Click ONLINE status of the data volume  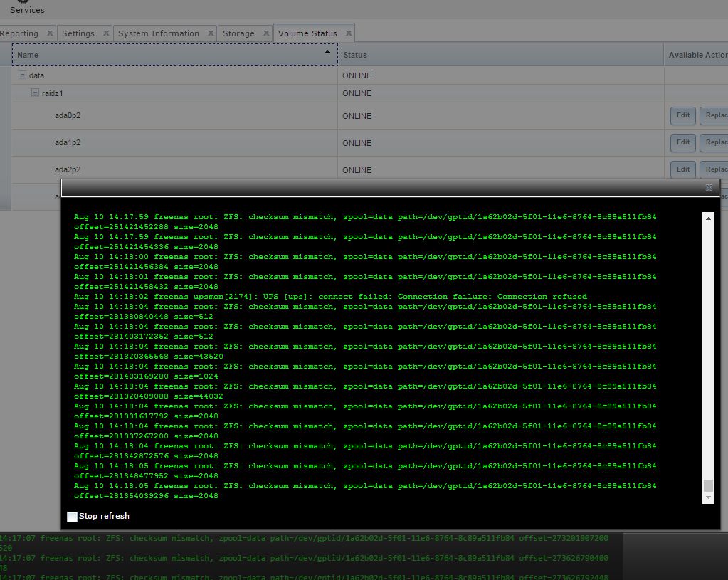357,75
